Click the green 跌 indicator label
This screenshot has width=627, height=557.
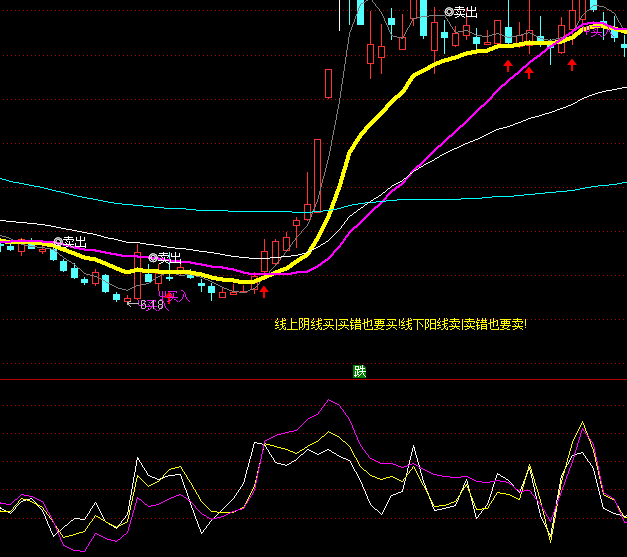[360, 371]
